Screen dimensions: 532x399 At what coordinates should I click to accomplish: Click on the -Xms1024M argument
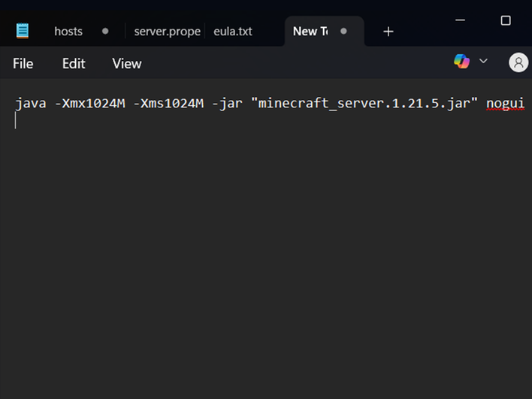(x=168, y=104)
